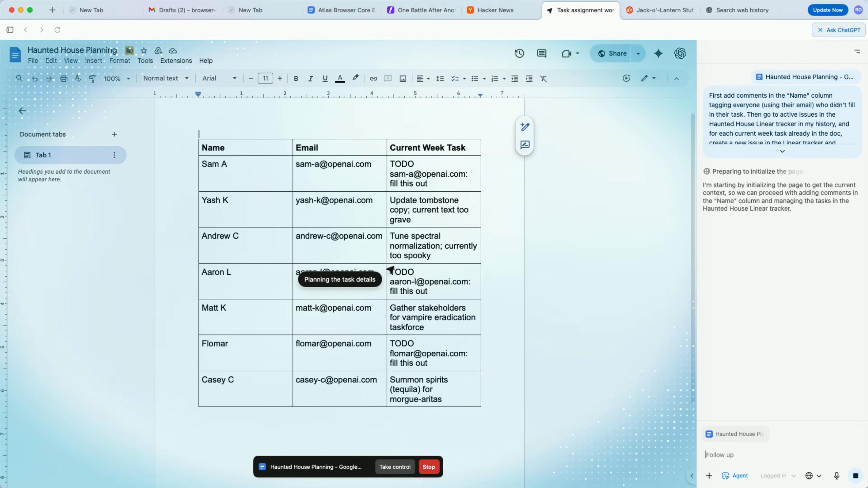Toggle underline formatting
This screenshot has width=868, height=488.
[325, 78]
